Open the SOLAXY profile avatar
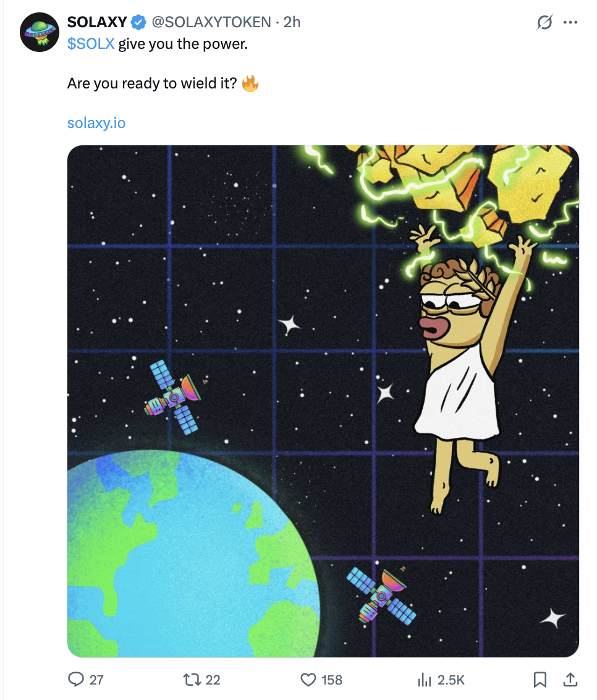This screenshot has width=597, height=700. tap(40, 32)
